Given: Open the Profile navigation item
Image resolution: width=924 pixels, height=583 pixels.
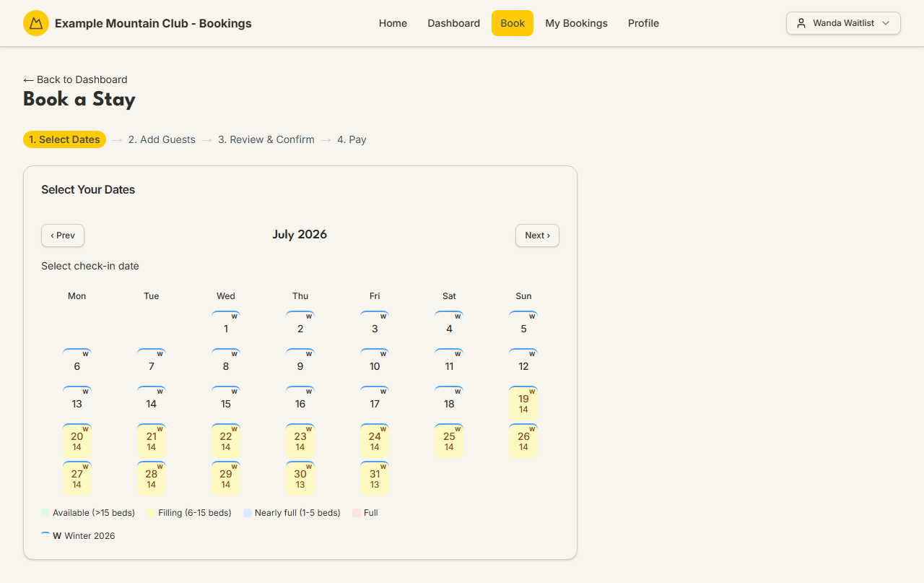Looking at the screenshot, I should click(x=643, y=23).
